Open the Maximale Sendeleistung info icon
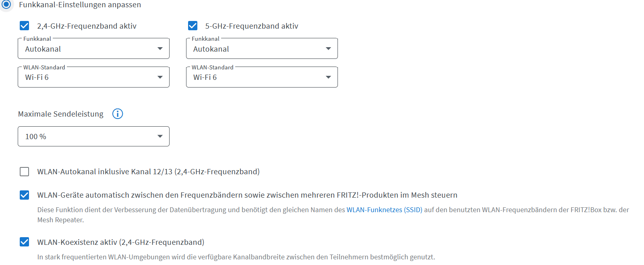Image resolution: width=644 pixels, height=265 pixels. click(x=118, y=114)
